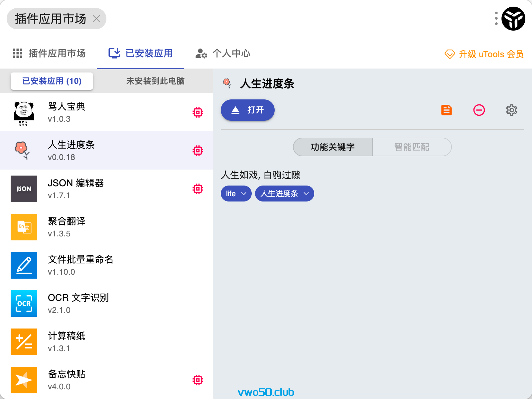Expand the life keyword dropdown
The image size is (532, 399).
coord(244,194)
